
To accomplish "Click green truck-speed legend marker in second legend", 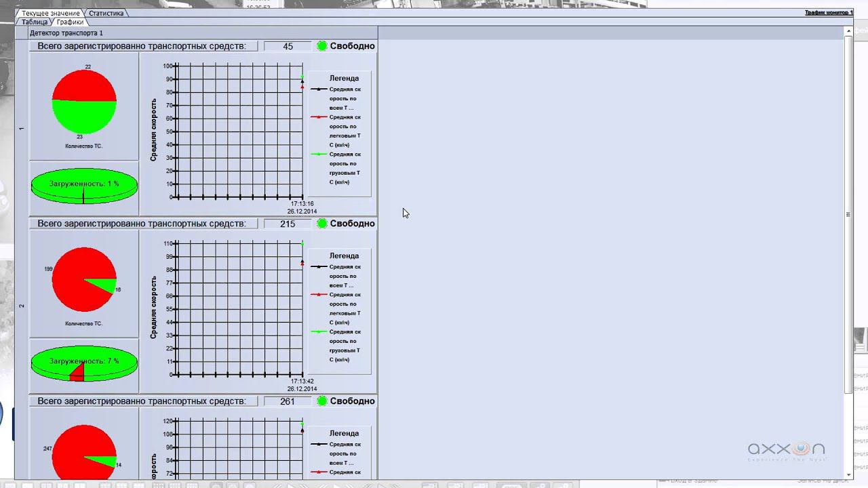I will 319,331.
